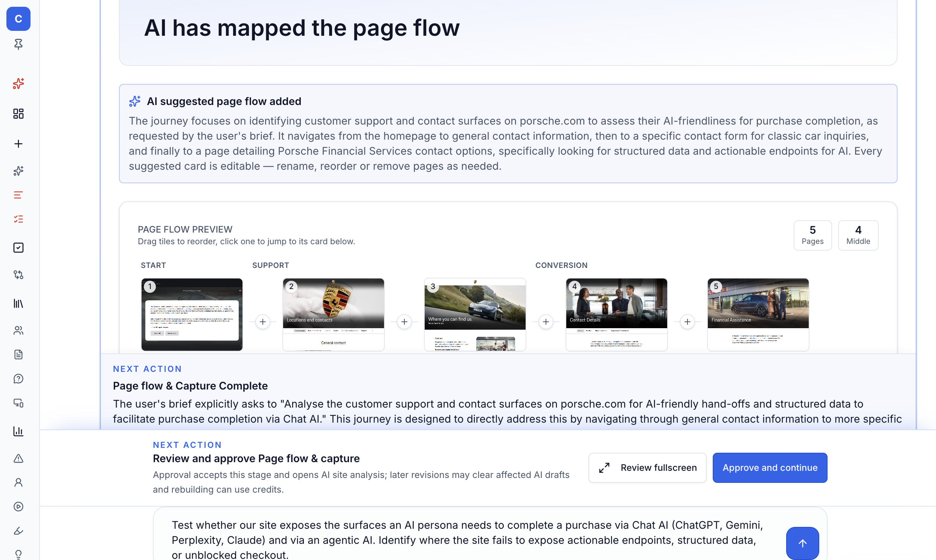Add a page between tiles 3 and 4
Screen dimensions: 936x560
point(546,321)
